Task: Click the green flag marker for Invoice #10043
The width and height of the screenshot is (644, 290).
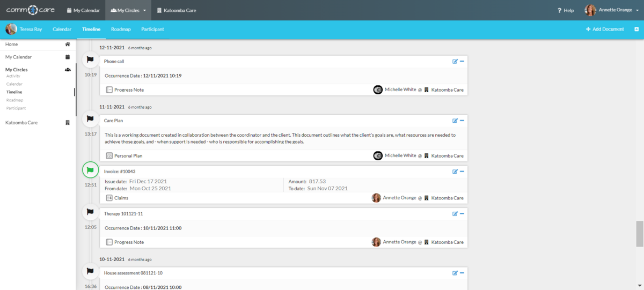Action: click(90, 170)
